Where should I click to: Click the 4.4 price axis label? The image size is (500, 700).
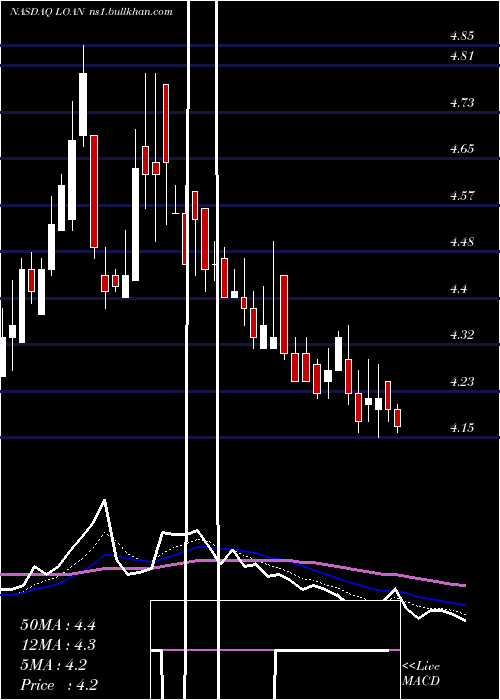[x=458, y=289]
